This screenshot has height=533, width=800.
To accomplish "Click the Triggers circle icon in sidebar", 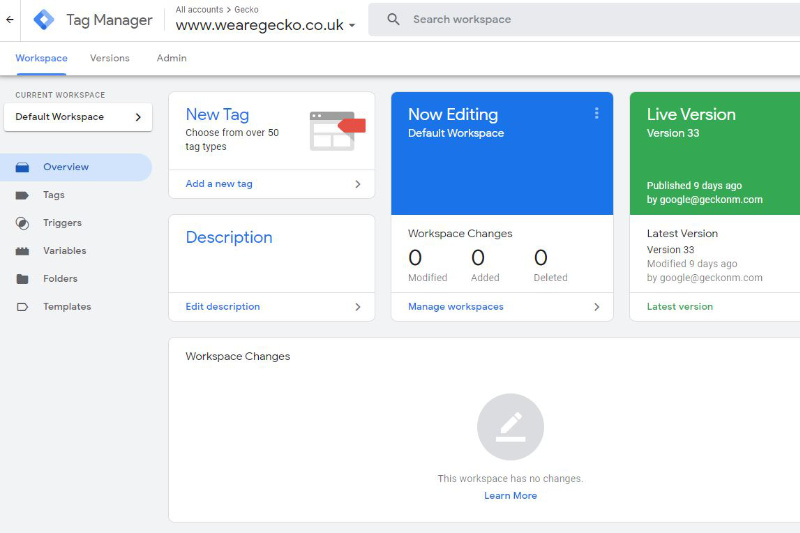I will tap(22, 223).
